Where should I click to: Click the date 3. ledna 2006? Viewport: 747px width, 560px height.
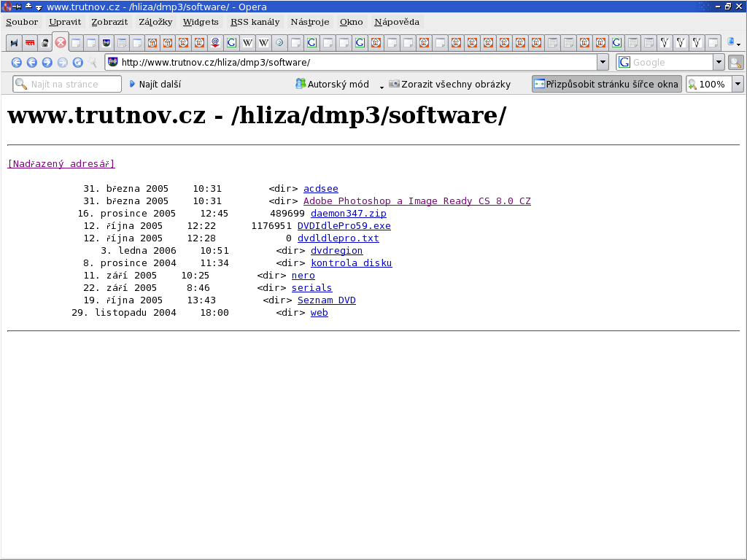coord(138,251)
